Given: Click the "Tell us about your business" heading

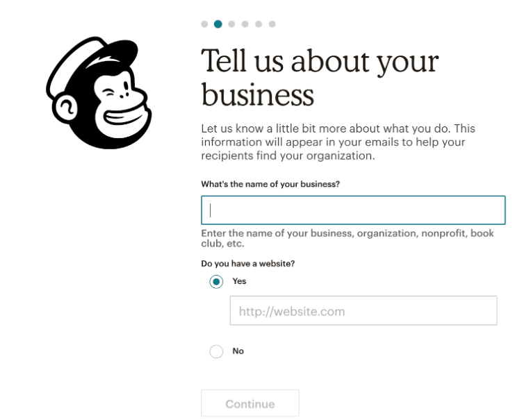Looking at the screenshot, I should point(319,77).
